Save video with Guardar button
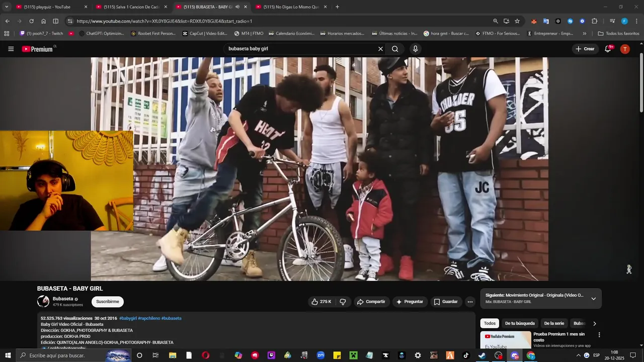This screenshot has width=644, height=362. 446,302
